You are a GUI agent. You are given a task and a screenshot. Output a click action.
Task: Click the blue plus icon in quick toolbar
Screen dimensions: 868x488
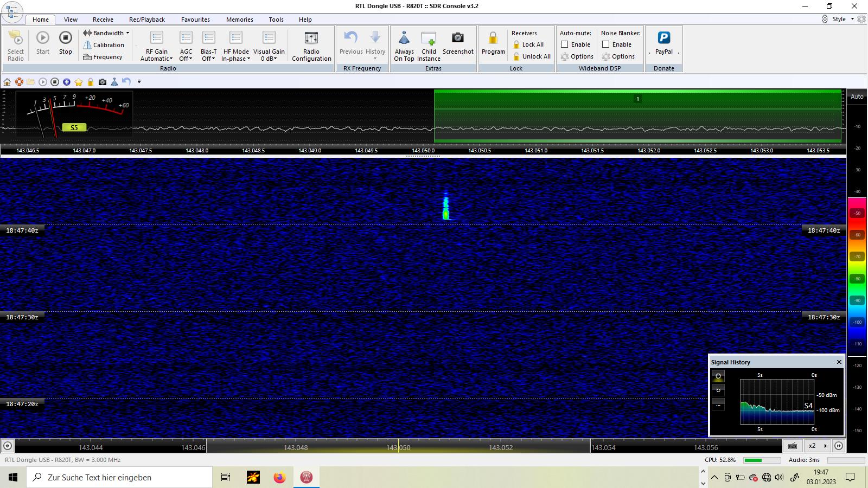pyautogui.click(x=67, y=82)
